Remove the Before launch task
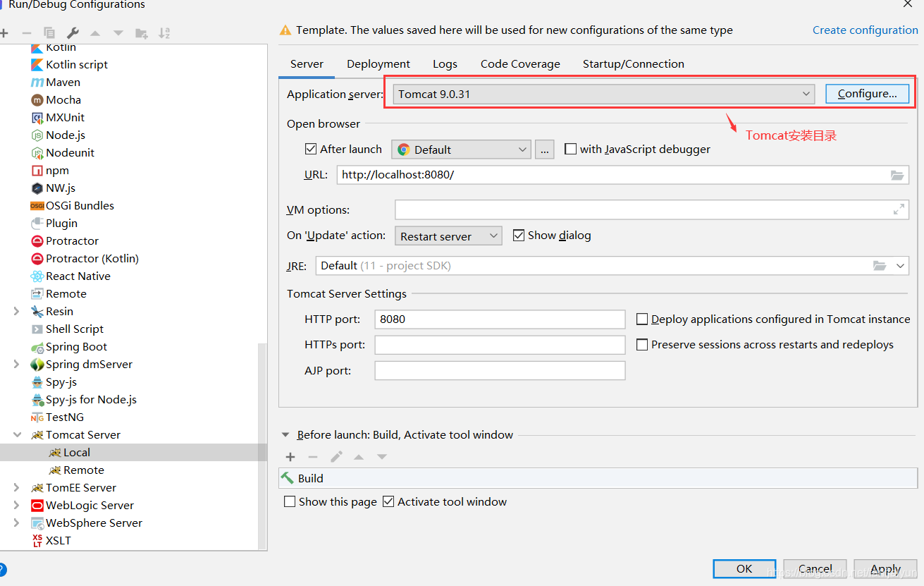Image resolution: width=924 pixels, height=586 pixels. tap(313, 457)
